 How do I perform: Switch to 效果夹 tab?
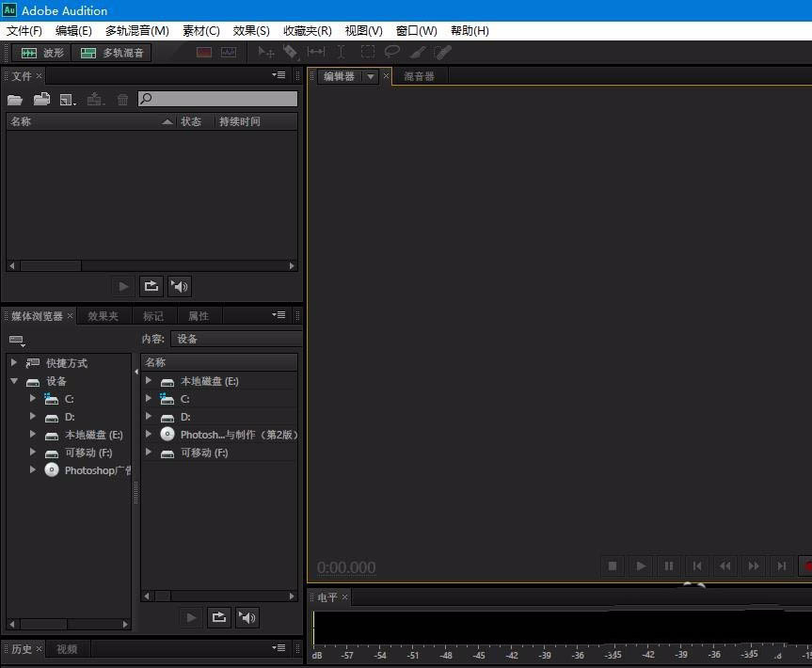coord(103,316)
